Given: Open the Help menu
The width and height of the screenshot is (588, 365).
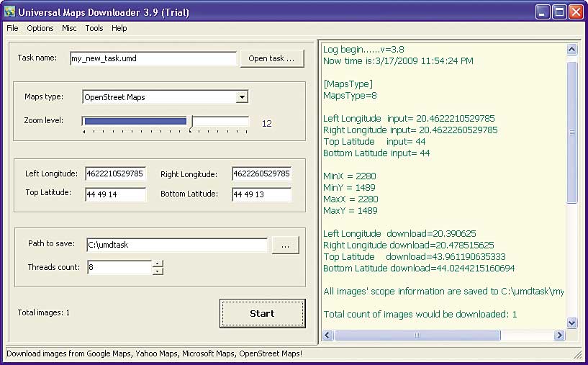Looking at the screenshot, I should pyautogui.click(x=119, y=28).
